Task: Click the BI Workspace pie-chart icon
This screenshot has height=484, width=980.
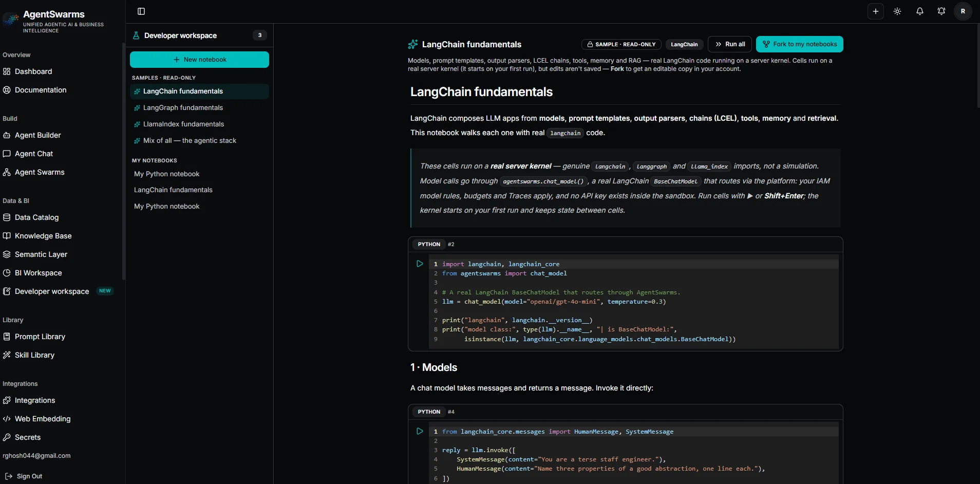Action: pyautogui.click(x=7, y=273)
